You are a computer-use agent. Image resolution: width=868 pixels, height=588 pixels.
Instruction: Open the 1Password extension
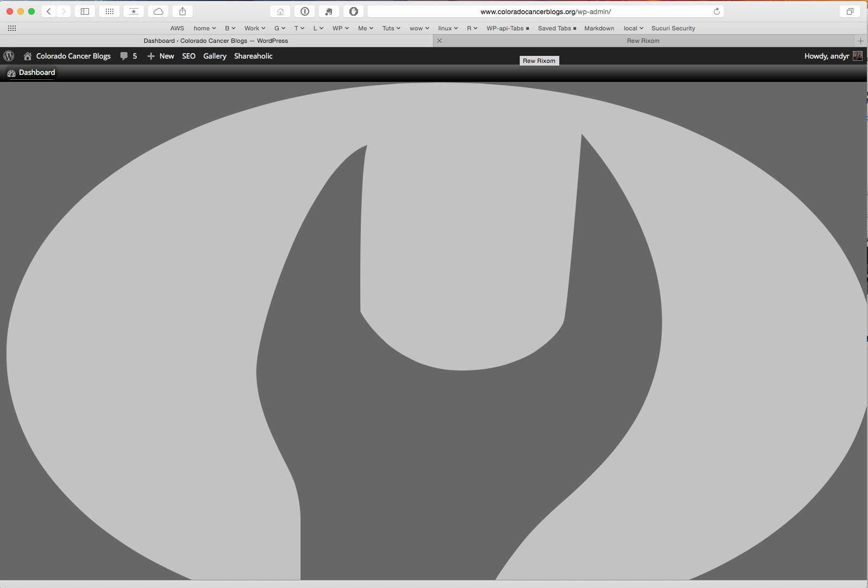304,11
